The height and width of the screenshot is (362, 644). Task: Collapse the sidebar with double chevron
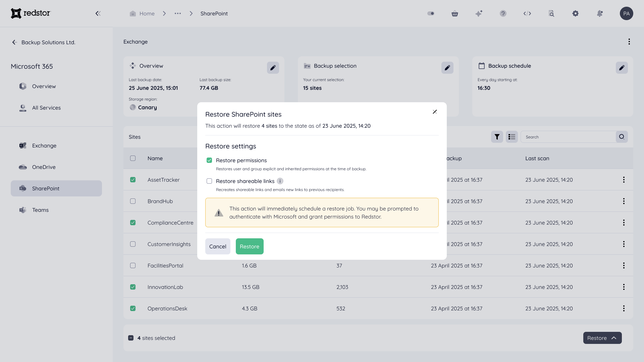click(98, 13)
